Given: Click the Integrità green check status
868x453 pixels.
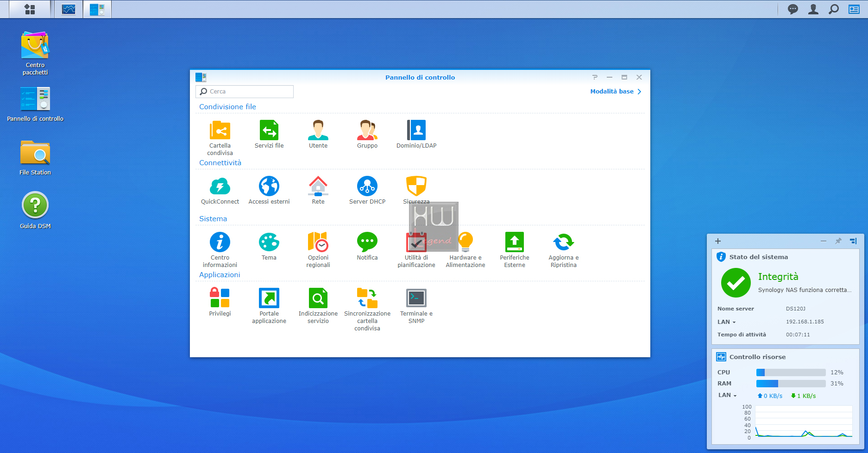Looking at the screenshot, I should click(x=736, y=283).
